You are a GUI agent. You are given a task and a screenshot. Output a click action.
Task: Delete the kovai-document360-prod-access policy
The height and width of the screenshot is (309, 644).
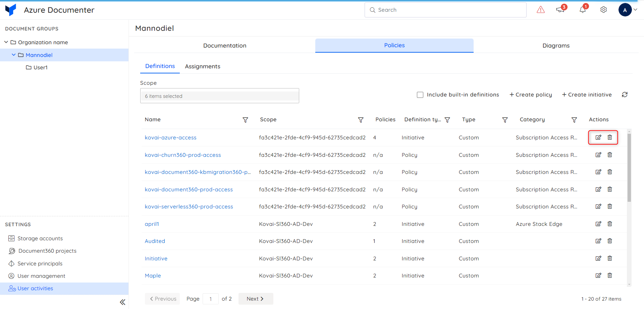pyautogui.click(x=610, y=189)
